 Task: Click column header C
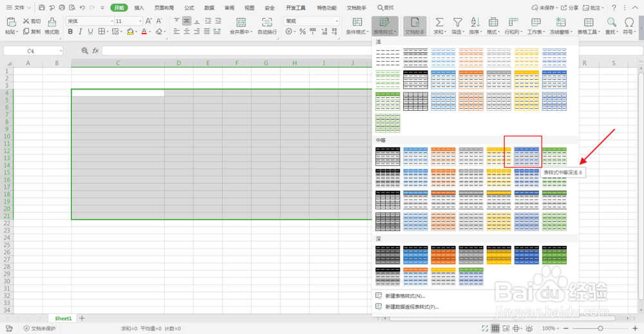click(118, 63)
